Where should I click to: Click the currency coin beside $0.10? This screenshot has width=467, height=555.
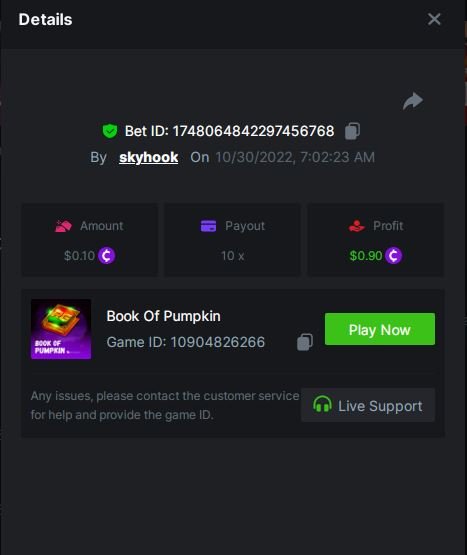[x=107, y=256]
